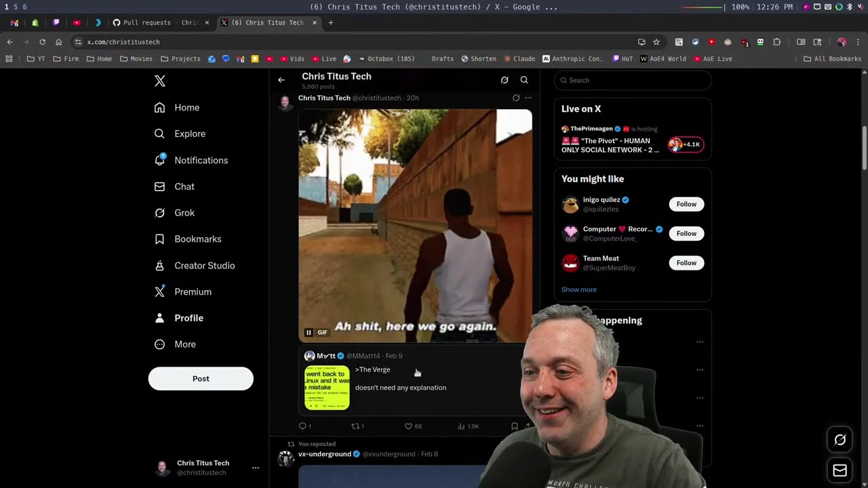Viewport: 868px width, 488px height.
Task: Follow inigo quilez
Action: coord(686,204)
